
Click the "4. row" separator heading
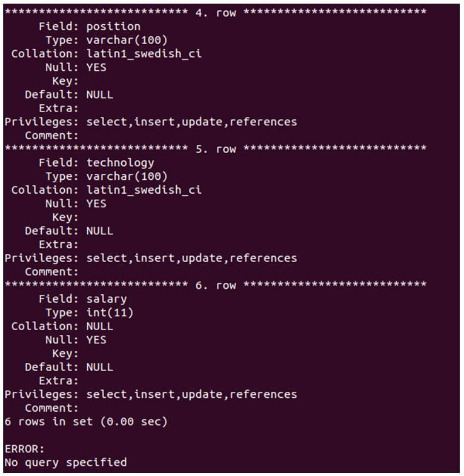pyautogui.click(x=216, y=13)
